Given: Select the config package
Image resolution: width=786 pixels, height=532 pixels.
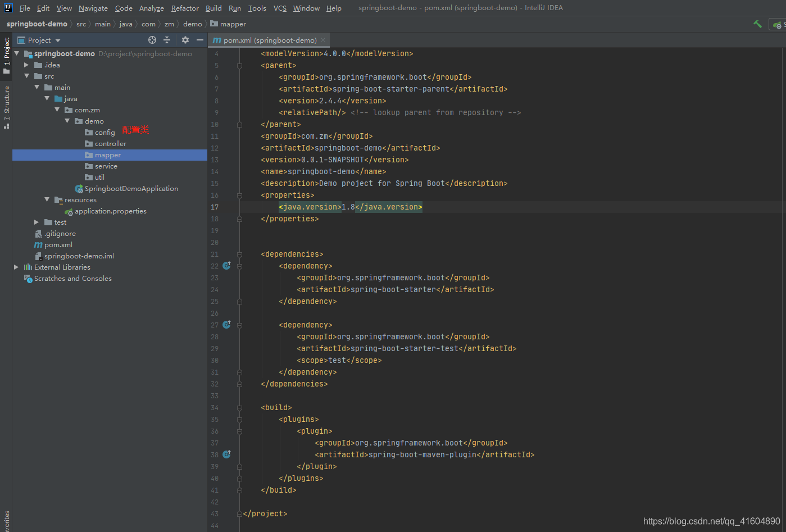Looking at the screenshot, I should tap(105, 133).
